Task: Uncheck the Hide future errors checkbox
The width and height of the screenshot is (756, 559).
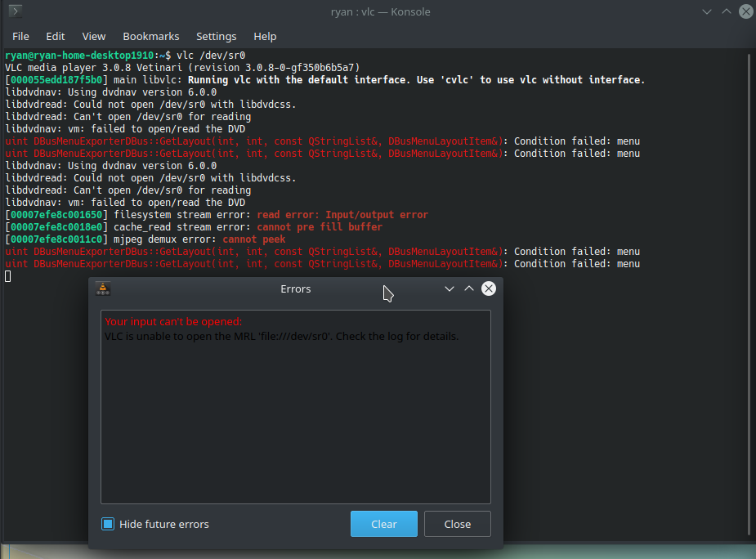Action: click(x=108, y=524)
